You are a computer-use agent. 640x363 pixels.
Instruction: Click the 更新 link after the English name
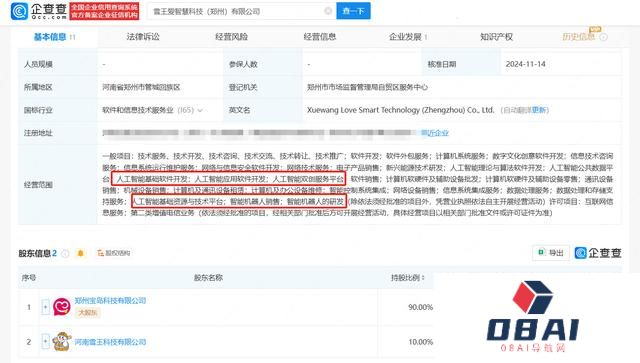click(539, 110)
